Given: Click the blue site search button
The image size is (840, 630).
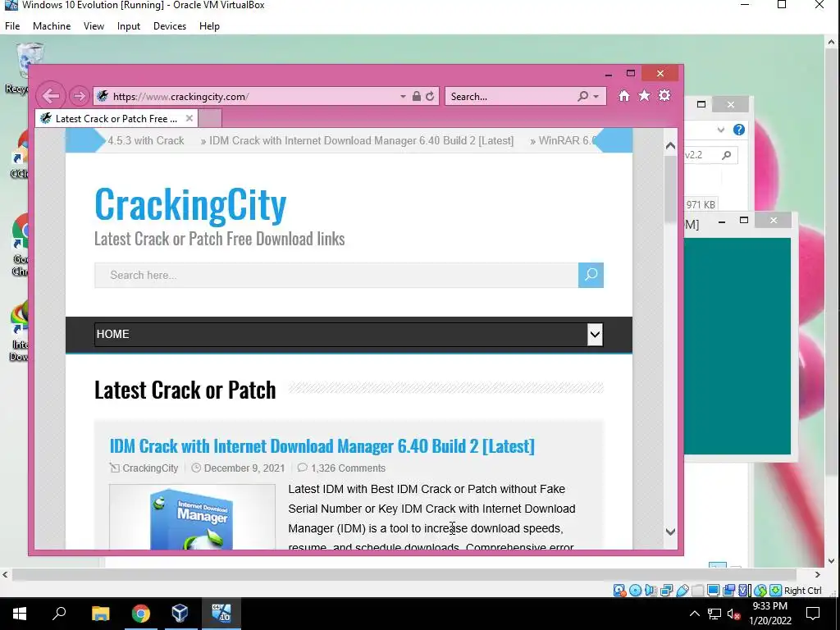Looking at the screenshot, I should pyautogui.click(x=591, y=275).
